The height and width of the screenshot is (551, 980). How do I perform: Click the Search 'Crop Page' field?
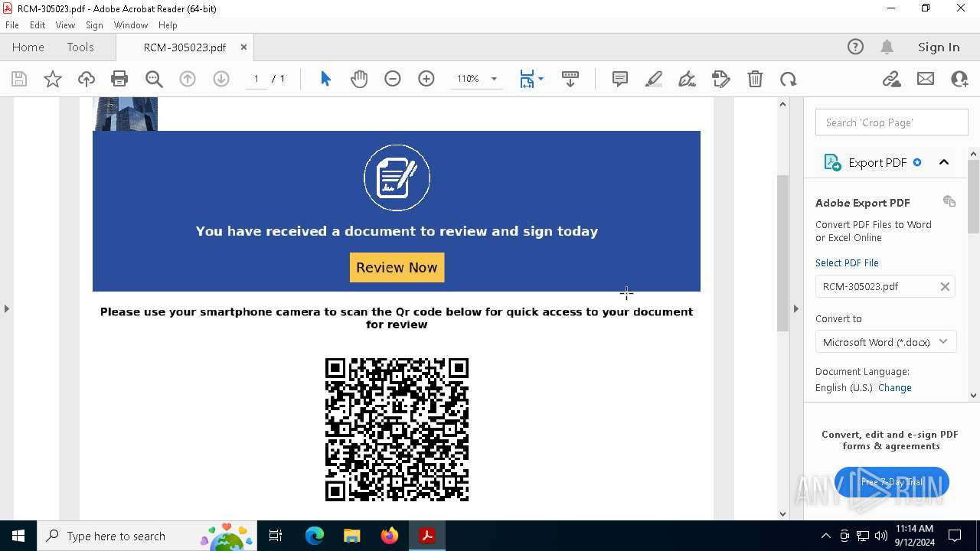pyautogui.click(x=892, y=122)
